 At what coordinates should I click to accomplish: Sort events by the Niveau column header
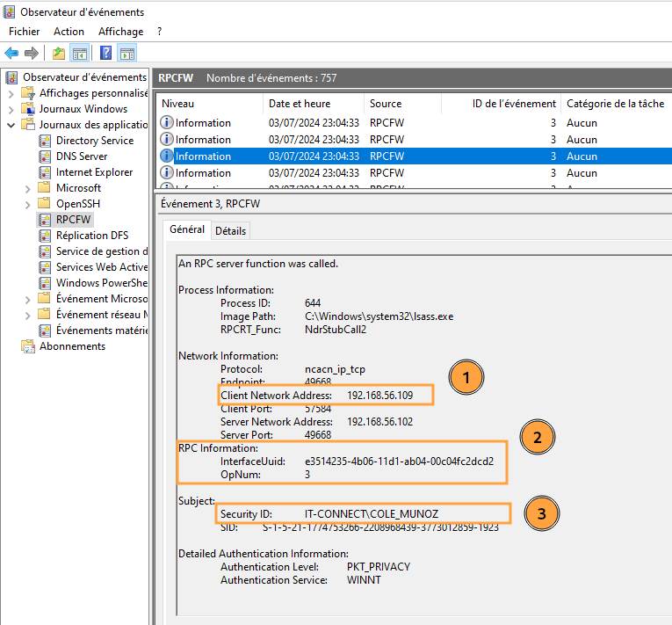click(x=177, y=104)
